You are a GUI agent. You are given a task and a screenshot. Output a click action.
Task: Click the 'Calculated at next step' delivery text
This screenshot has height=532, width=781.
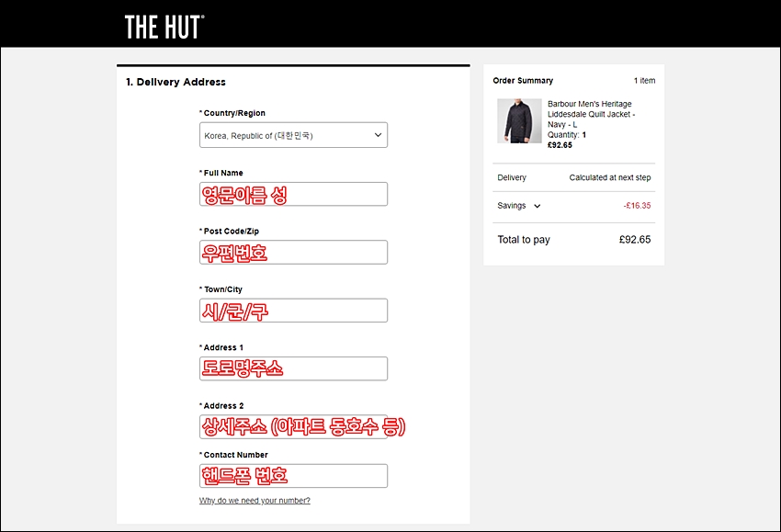pos(610,177)
